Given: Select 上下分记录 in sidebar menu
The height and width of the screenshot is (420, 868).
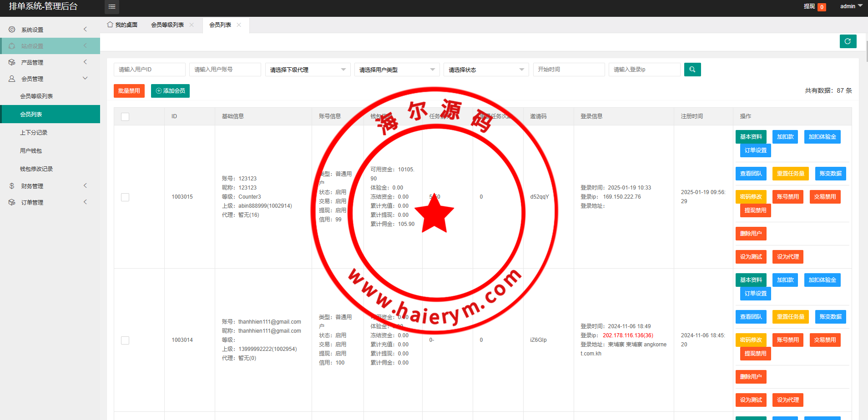Looking at the screenshot, I should click(34, 133).
